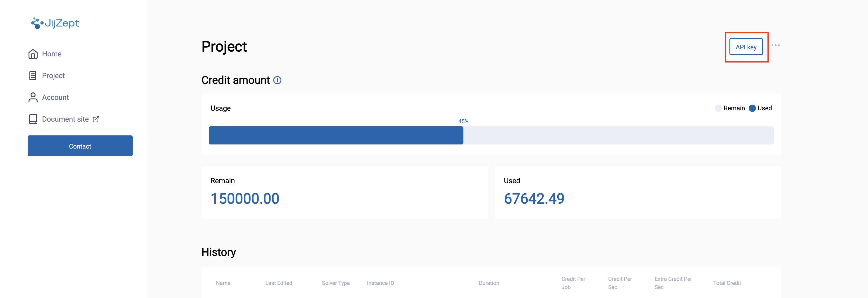Click the Project page title
Image resolution: width=868 pixels, height=298 pixels.
tap(224, 46)
